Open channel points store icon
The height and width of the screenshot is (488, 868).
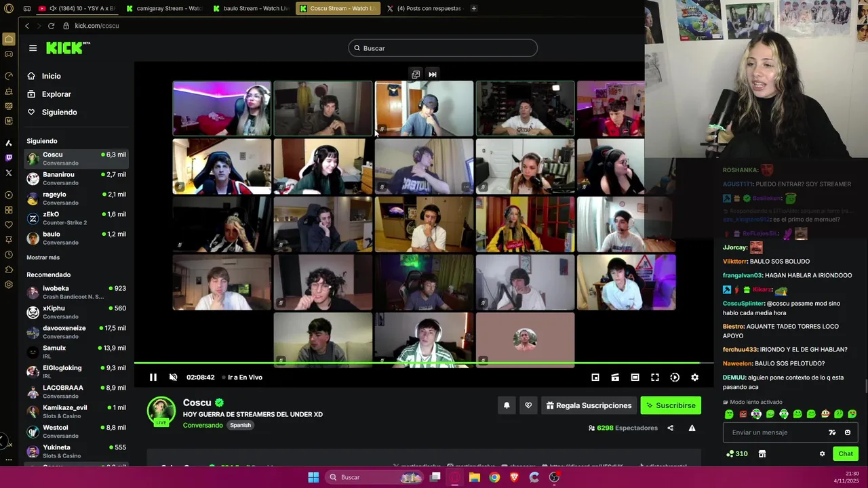click(x=762, y=454)
